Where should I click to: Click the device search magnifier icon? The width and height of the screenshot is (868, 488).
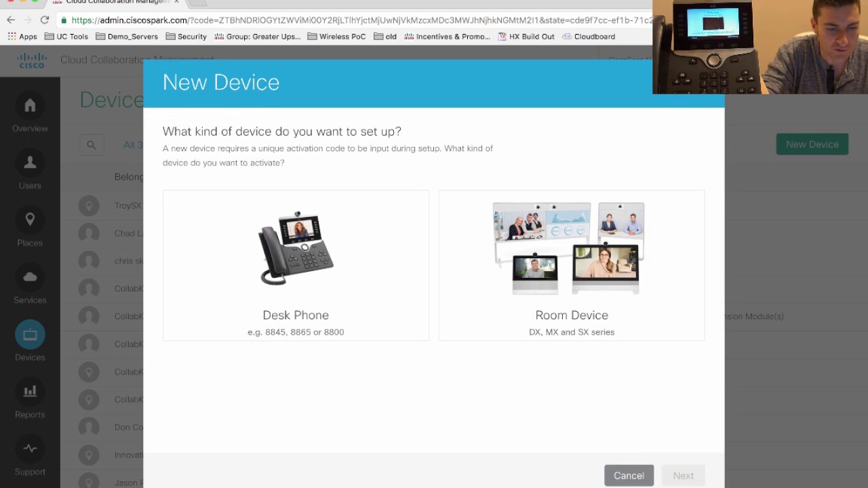[x=92, y=144]
